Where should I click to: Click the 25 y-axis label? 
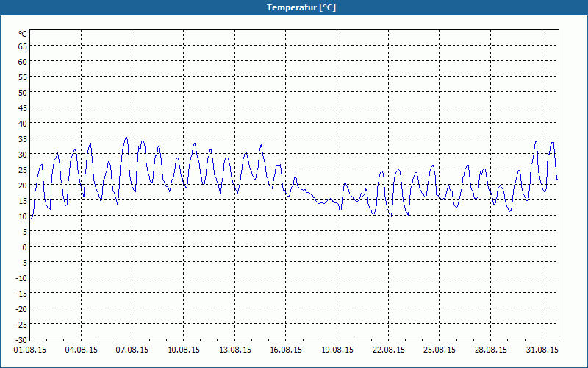tap(23, 170)
